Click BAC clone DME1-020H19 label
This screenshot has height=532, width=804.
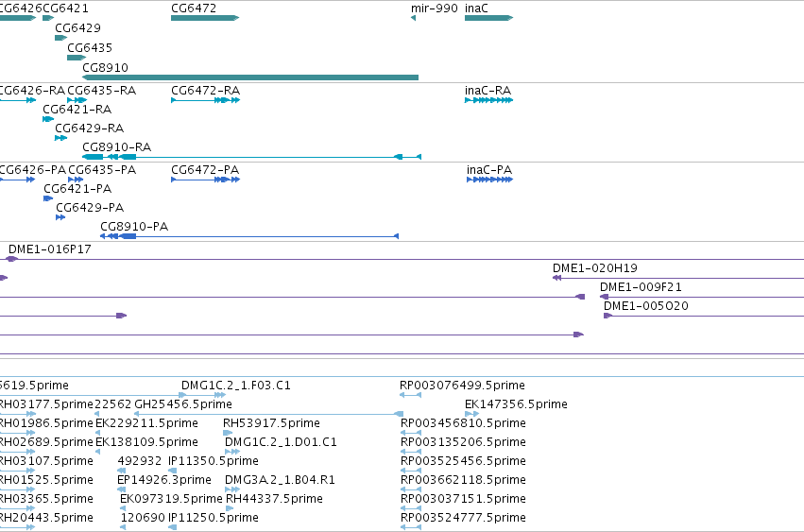[x=595, y=268]
